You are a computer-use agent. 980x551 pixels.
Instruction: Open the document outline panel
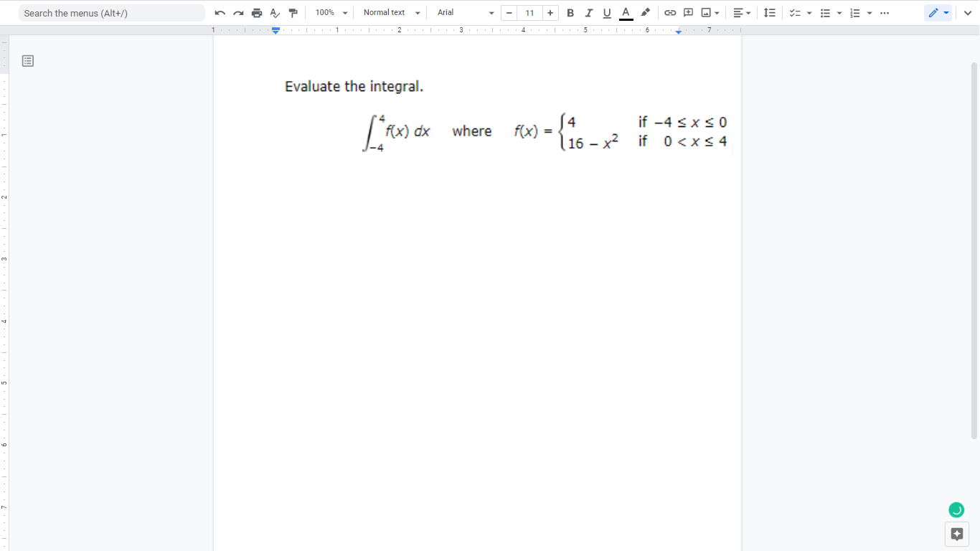(27, 60)
